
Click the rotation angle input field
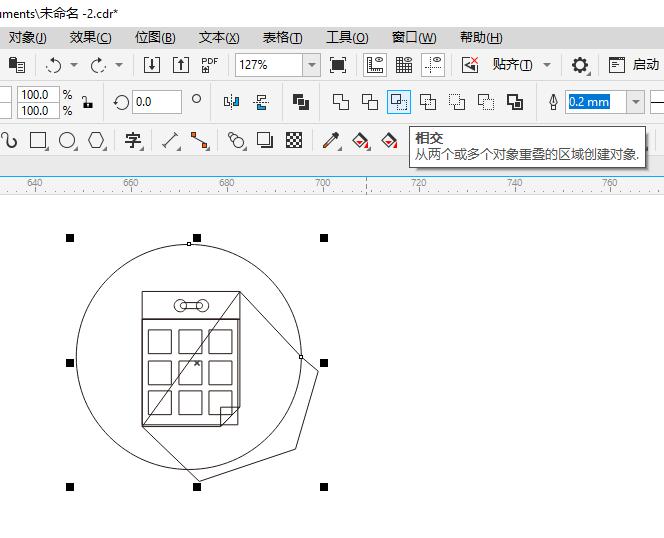(x=155, y=102)
